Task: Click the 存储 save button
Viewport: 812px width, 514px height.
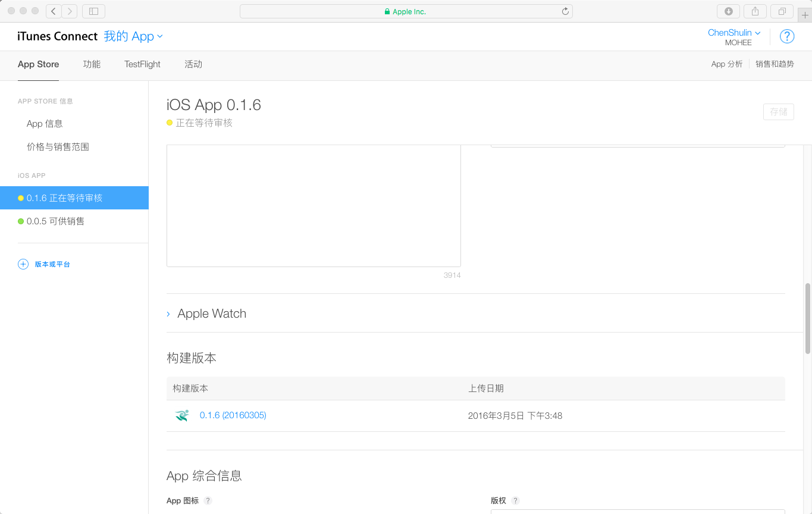Action: [x=779, y=112]
